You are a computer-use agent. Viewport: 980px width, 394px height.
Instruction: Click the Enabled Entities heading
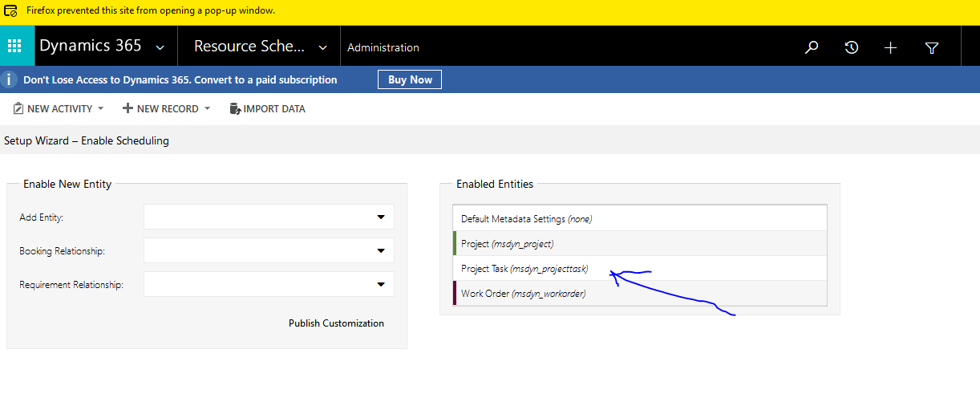tap(495, 184)
